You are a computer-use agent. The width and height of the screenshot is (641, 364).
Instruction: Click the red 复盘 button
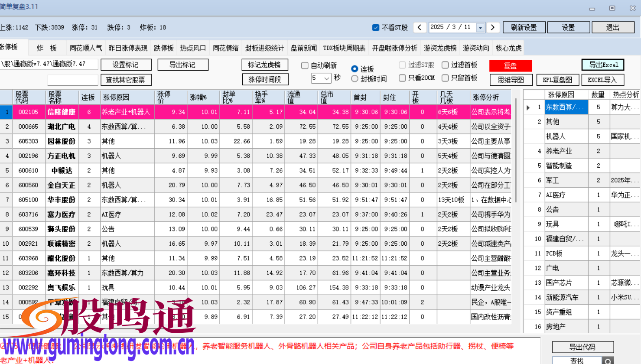pyautogui.click(x=511, y=65)
